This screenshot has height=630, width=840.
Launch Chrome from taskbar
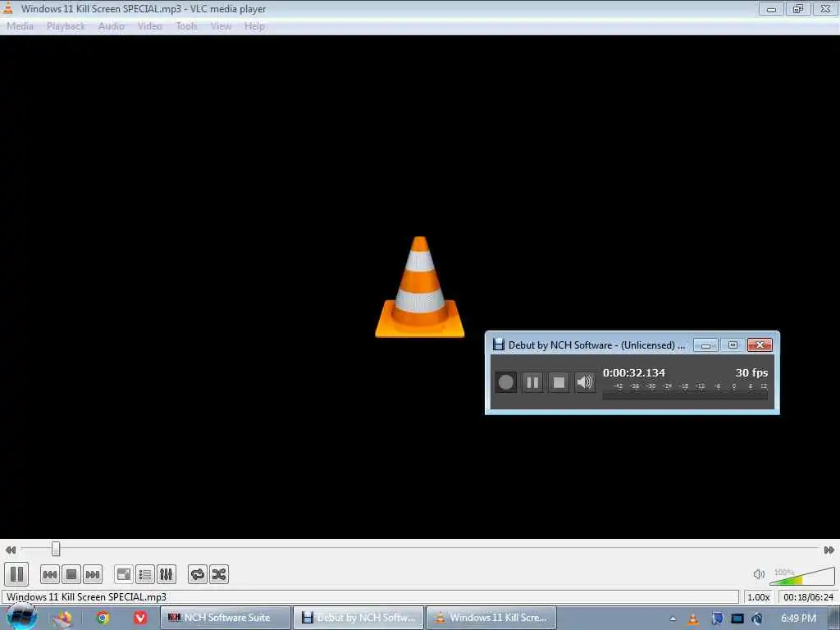click(103, 618)
